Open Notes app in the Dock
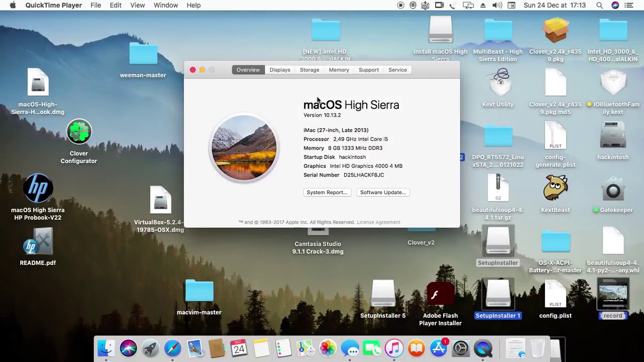The image size is (644, 362). coord(261,348)
